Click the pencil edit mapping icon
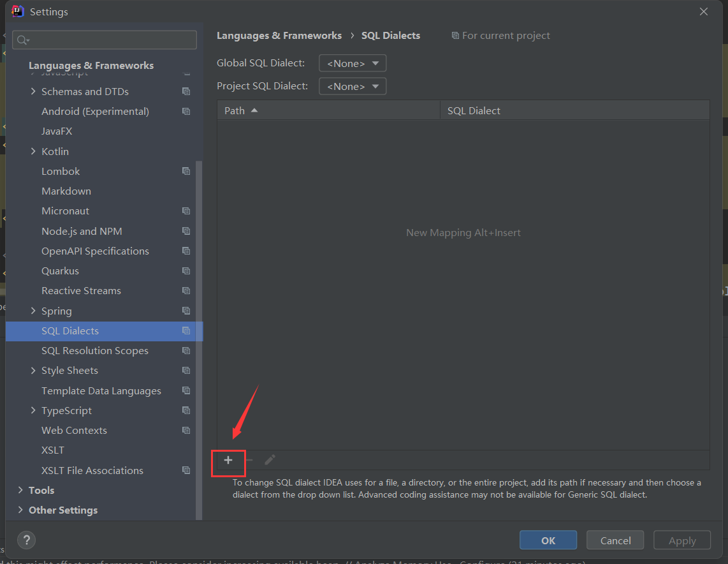The image size is (728, 564). [x=270, y=460]
